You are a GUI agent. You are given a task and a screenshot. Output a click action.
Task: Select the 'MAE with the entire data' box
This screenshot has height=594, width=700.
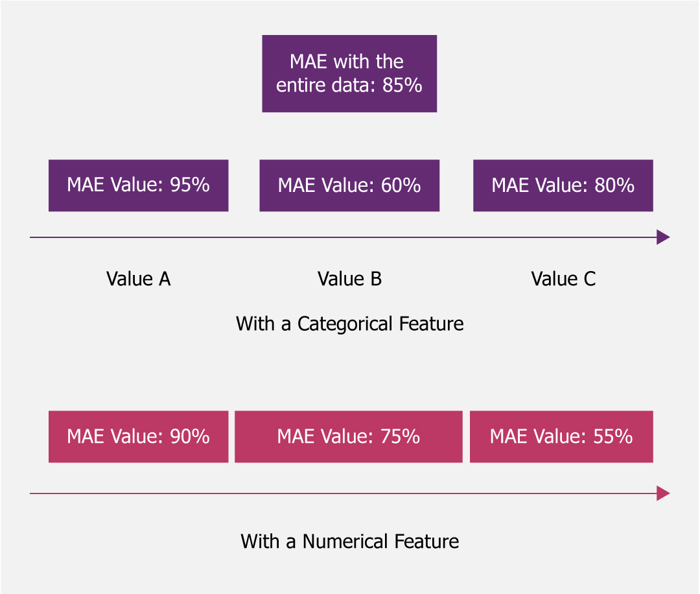point(349,73)
